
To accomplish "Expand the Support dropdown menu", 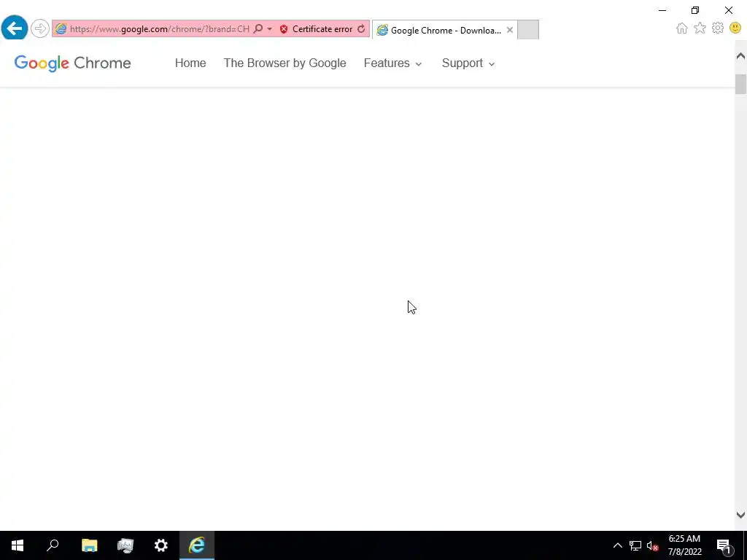I will tap(468, 63).
